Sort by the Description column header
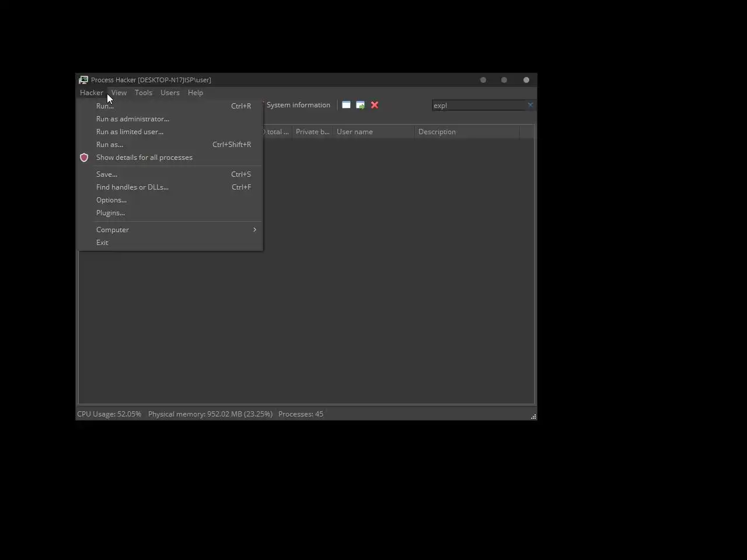This screenshot has height=560, width=747. pos(467,132)
